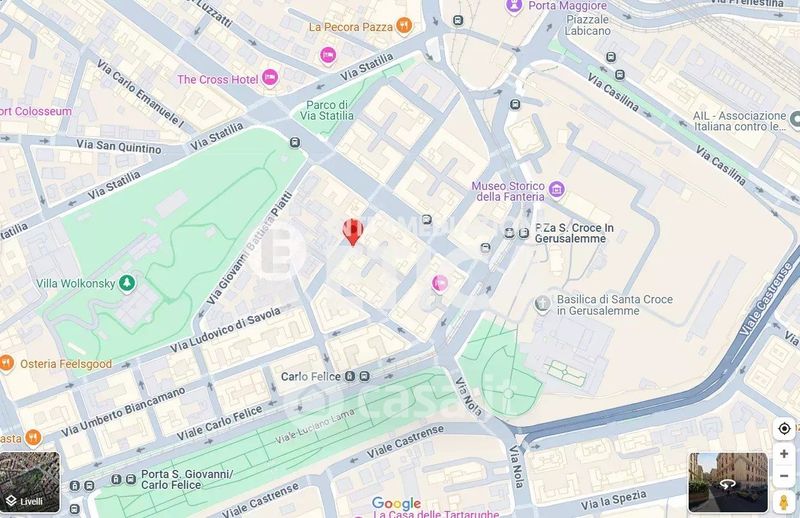Open Porta Maggiore place marker
This screenshot has width=800, height=518.
(514, 6)
